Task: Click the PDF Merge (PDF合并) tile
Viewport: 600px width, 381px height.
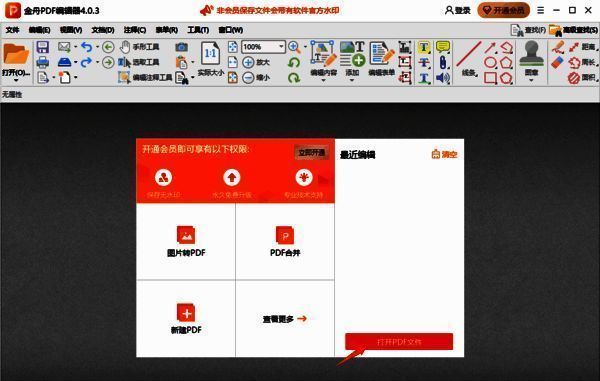Action: point(285,242)
